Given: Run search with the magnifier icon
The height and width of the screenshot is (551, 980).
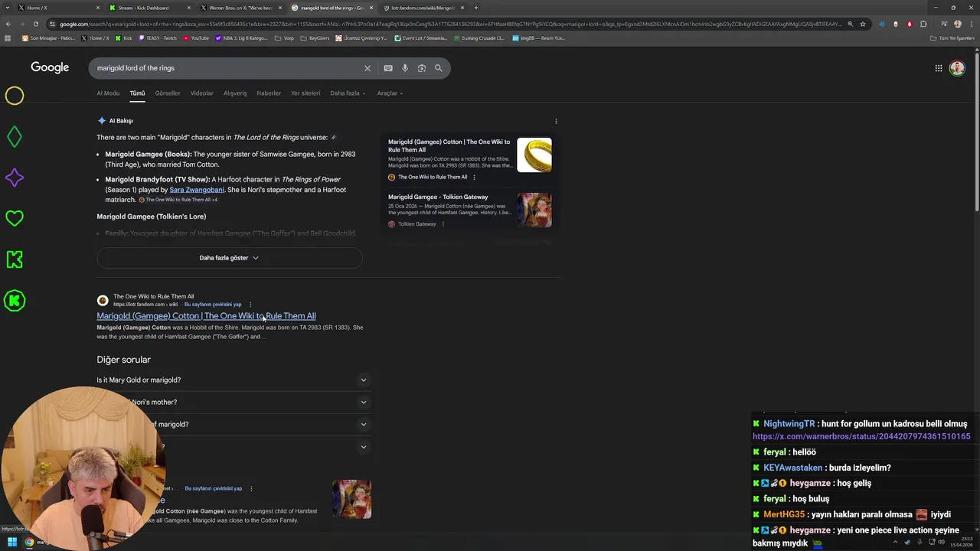Looking at the screenshot, I should 439,68.
